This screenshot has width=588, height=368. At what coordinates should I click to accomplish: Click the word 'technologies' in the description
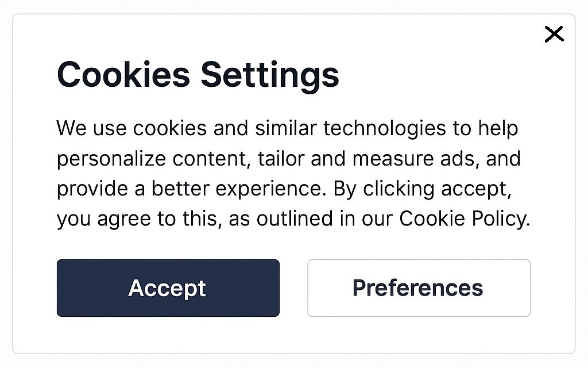point(385,128)
